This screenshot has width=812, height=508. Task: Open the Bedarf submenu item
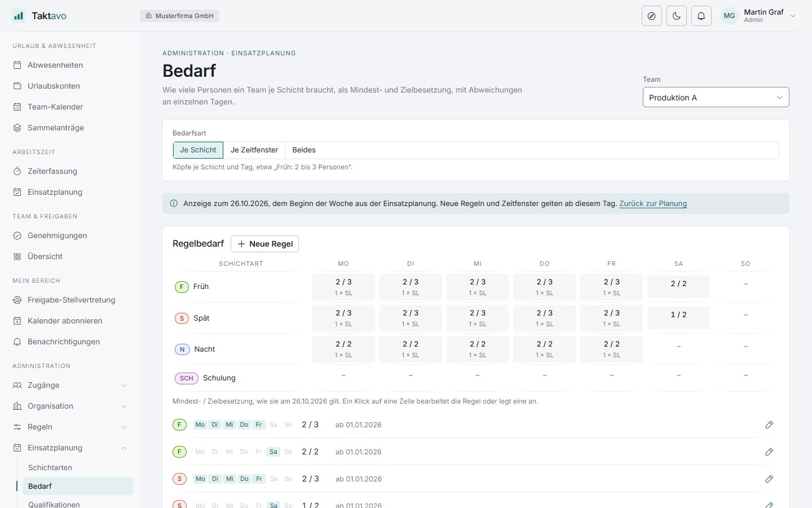[x=78, y=486]
